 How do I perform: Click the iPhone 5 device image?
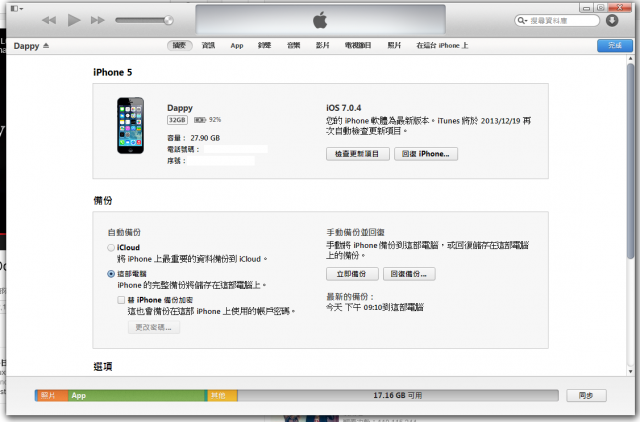click(x=131, y=125)
